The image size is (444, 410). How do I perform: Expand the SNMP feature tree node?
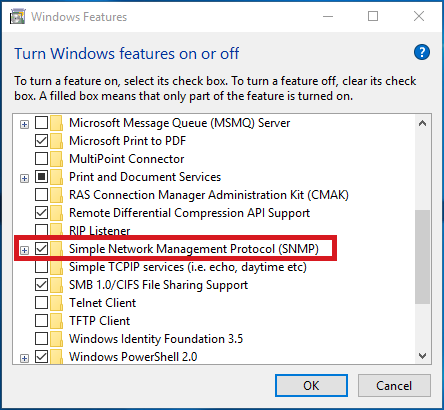click(x=24, y=250)
